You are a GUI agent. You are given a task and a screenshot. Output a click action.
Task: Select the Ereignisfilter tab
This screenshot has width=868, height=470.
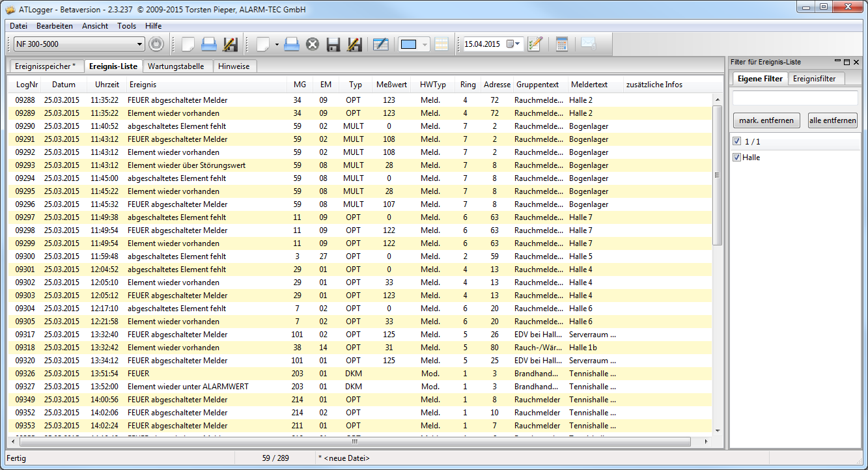[814, 79]
